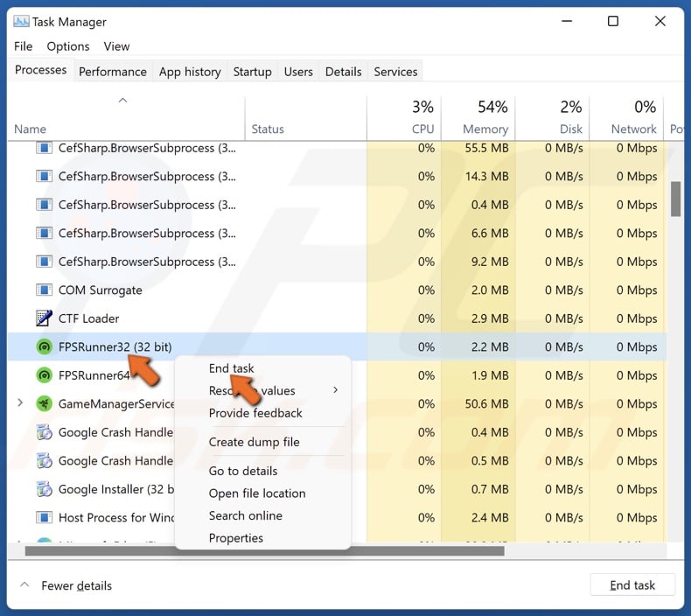Maximize the Task Manager window
The image size is (691, 616).
pos(613,21)
